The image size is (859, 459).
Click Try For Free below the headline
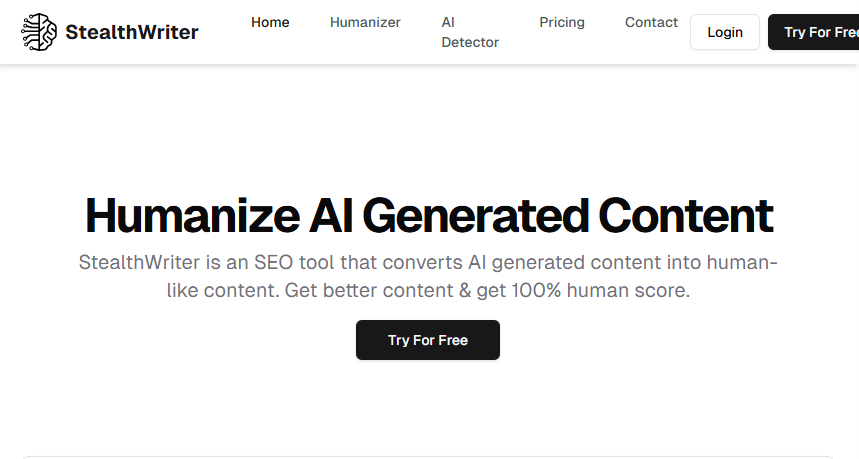[428, 340]
